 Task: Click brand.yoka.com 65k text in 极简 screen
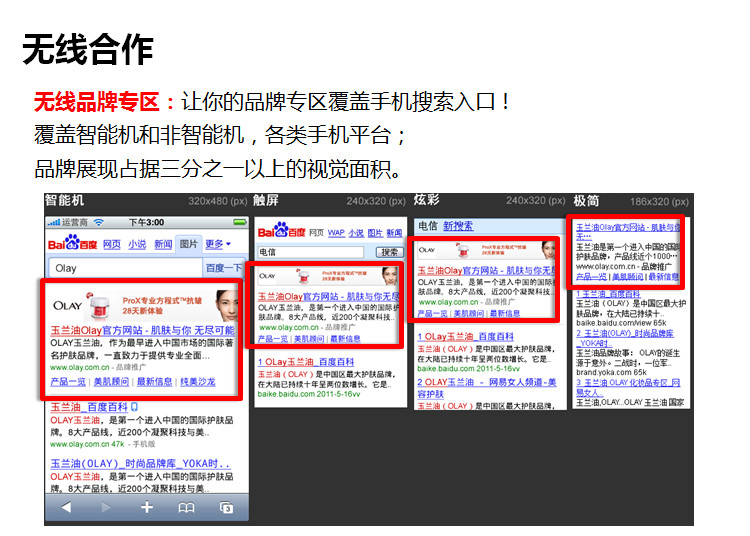611,372
